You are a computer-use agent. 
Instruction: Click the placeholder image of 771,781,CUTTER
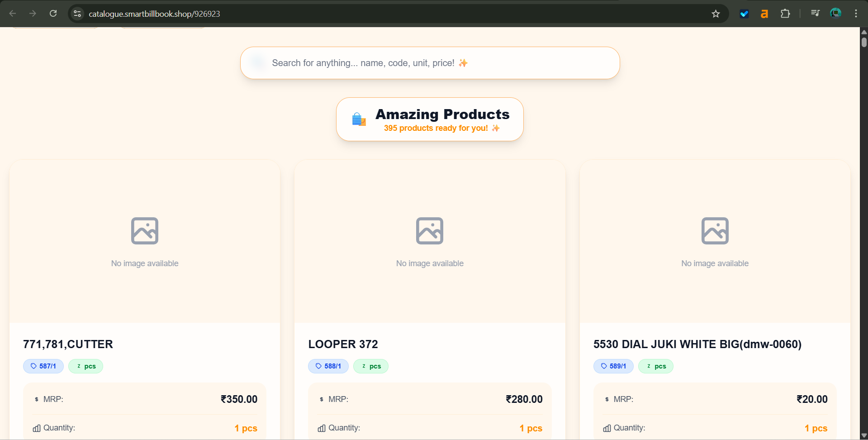pos(145,231)
